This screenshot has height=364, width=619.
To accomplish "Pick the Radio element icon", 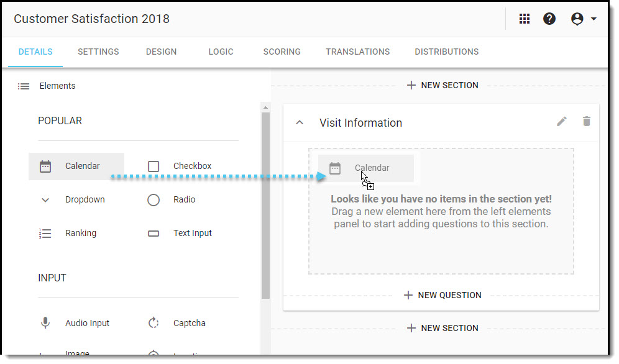I will click(x=154, y=200).
